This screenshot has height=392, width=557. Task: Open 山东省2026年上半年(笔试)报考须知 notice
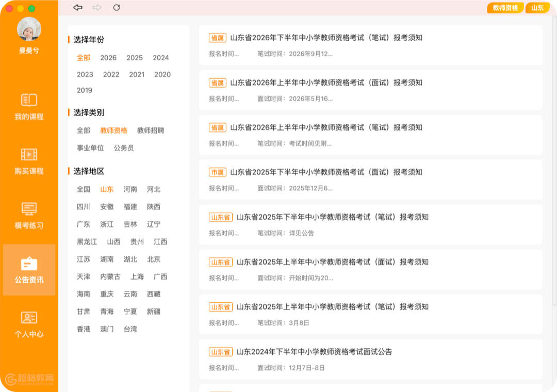pyautogui.click(x=370, y=135)
